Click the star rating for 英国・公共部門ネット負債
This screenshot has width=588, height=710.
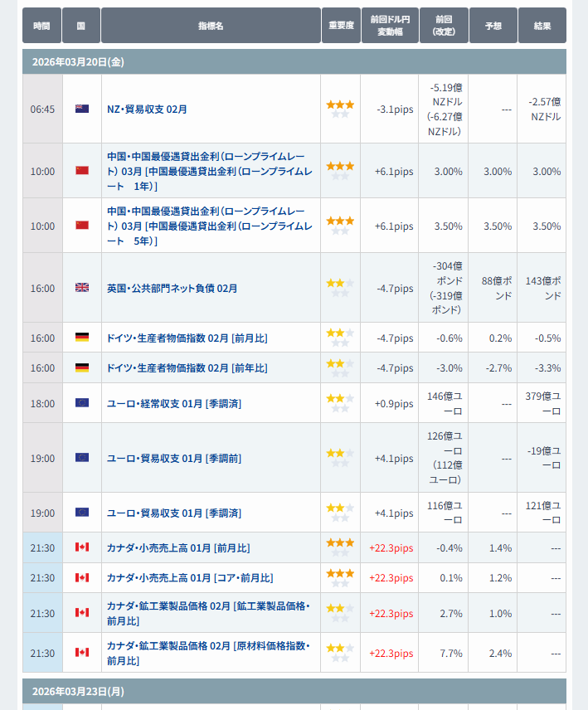[x=340, y=288]
